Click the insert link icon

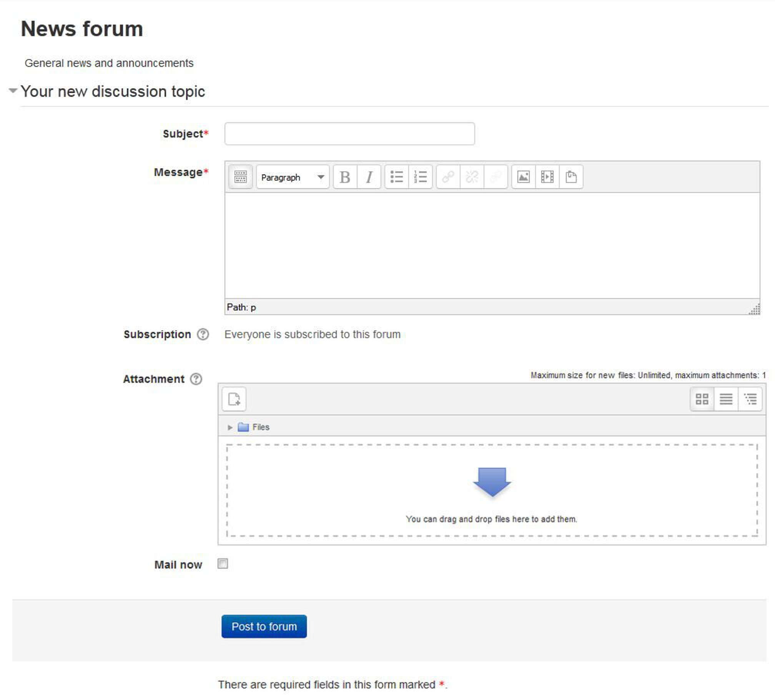pos(447,177)
